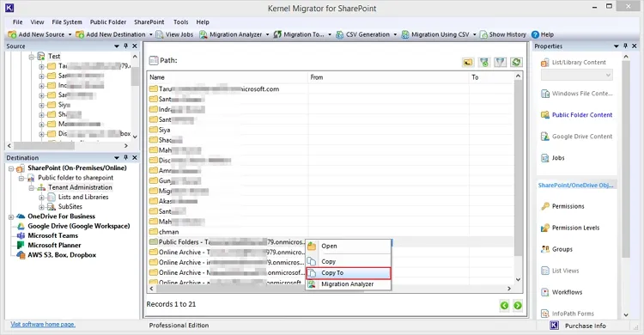Open Permission Levels in the Properties panel
644x335 pixels.
[x=575, y=228]
